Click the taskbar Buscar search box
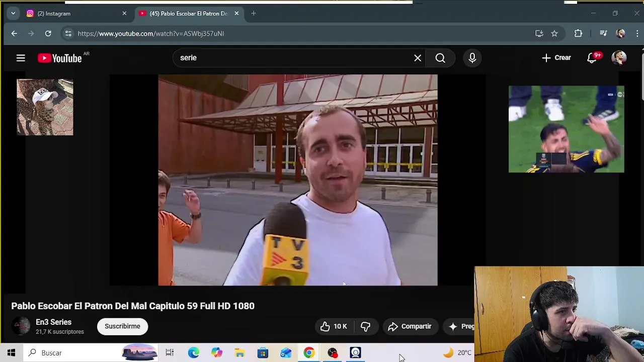Image resolution: width=644 pixels, height=362 pixels. 91,353
